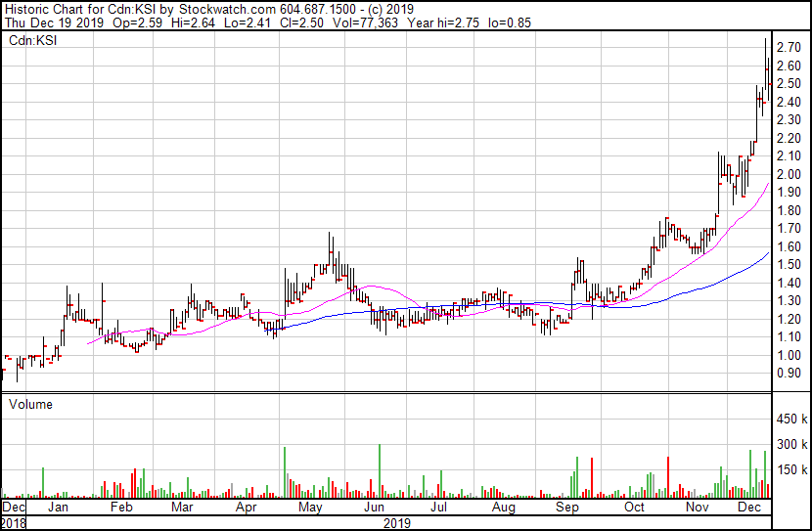Screen dimensions: 812x531
Task: Click the 1.00 price axis label
Action: (789, 355)
